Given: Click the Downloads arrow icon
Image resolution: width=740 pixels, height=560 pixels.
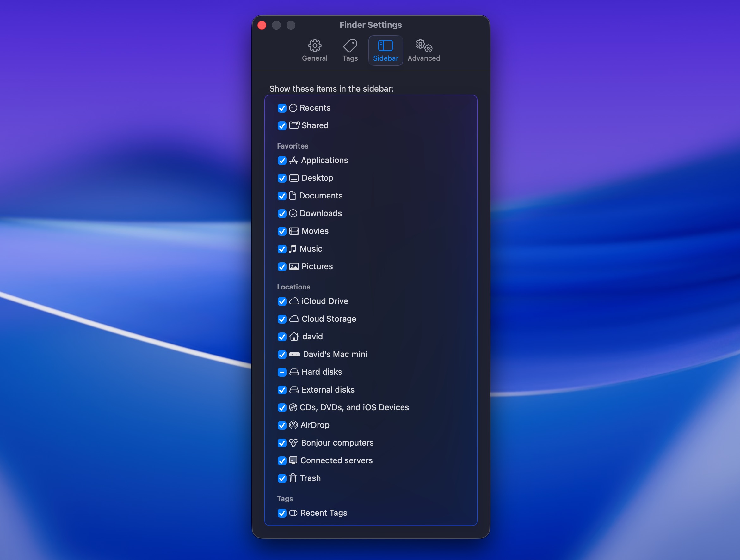Looking at the screenshot, I should (x=293, y=214).
